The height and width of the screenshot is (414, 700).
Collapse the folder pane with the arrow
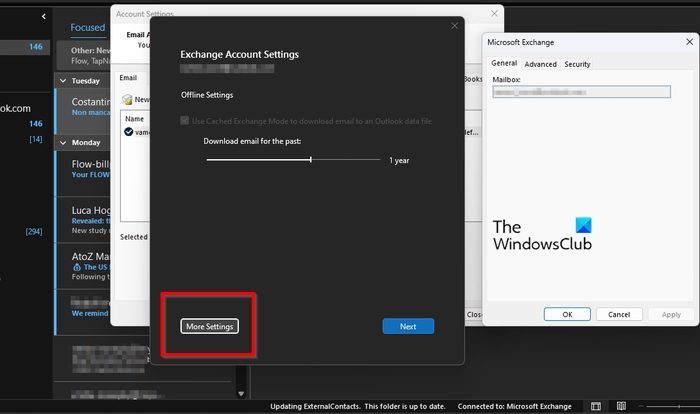point(43,17)
